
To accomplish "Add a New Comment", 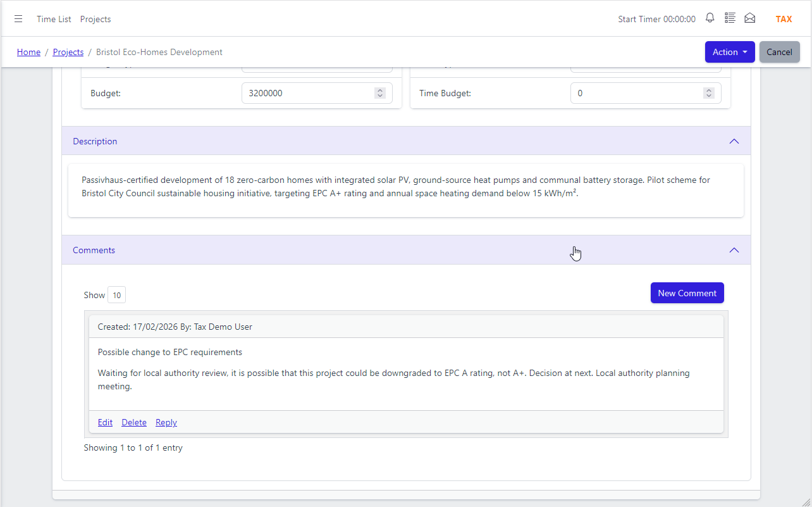I will click(x=687, y=293).
